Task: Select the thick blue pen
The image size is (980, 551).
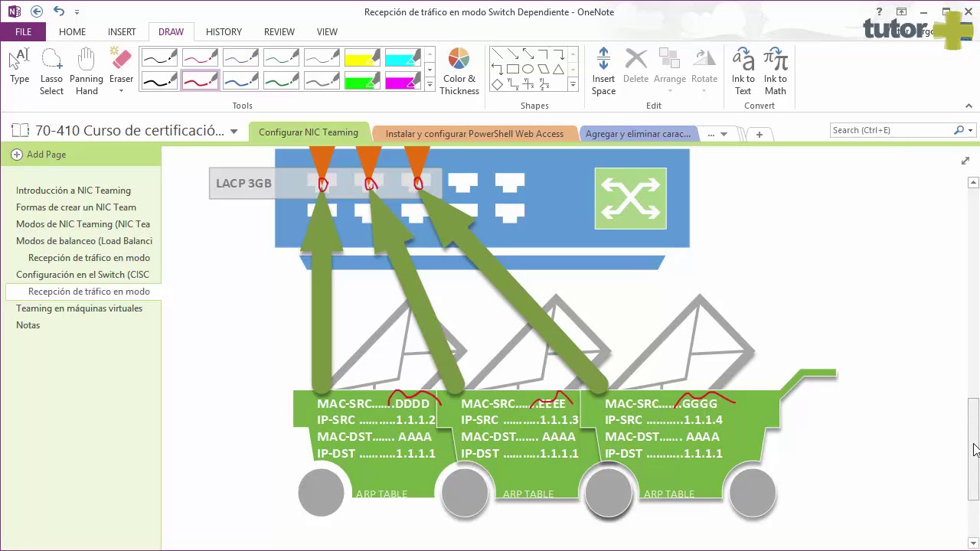Action: point(240,80)
